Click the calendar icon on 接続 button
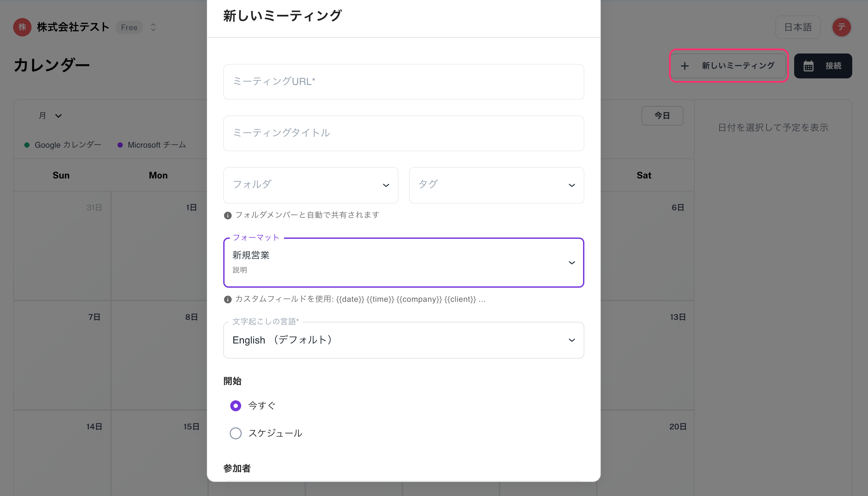 click(x=808, y=66)
